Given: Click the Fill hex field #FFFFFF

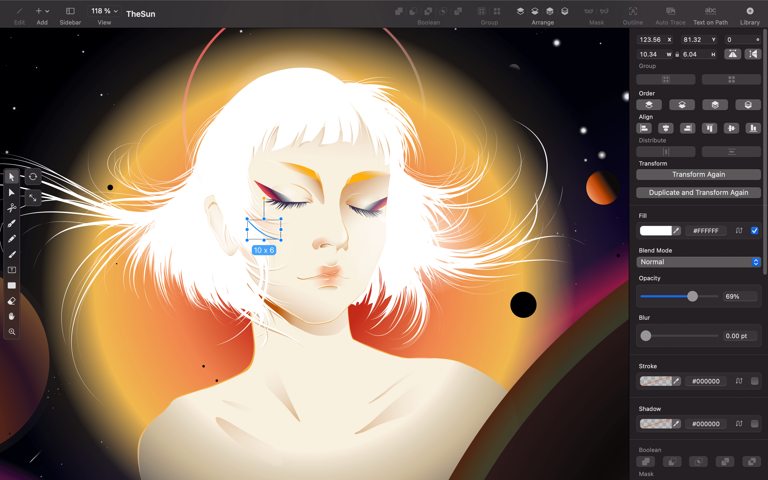Looking at the screenshot, I should pyautogui.click(x=706, y=231).
